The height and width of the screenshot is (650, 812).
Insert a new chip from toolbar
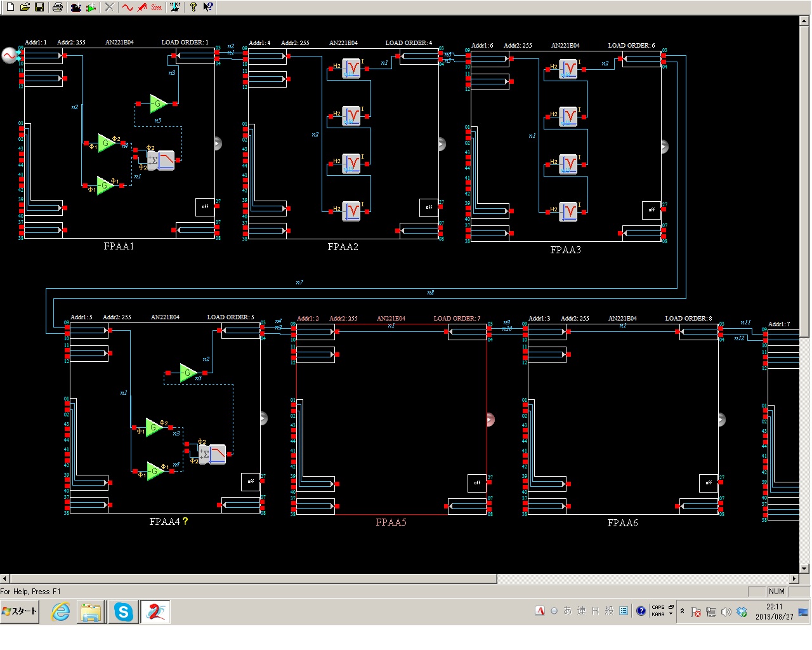(76, 7)
